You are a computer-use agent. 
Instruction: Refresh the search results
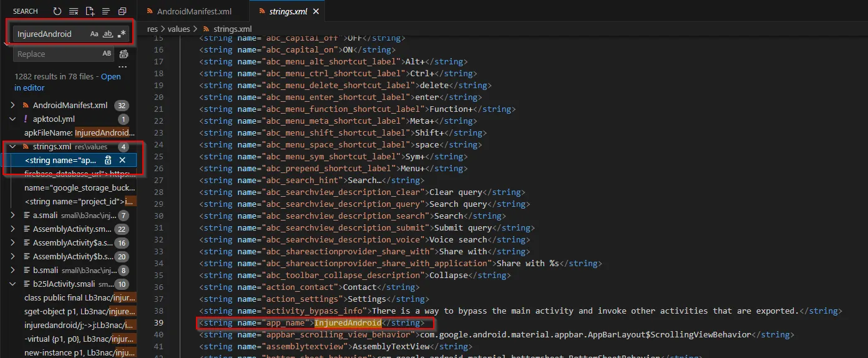click(x=57, y=11)
